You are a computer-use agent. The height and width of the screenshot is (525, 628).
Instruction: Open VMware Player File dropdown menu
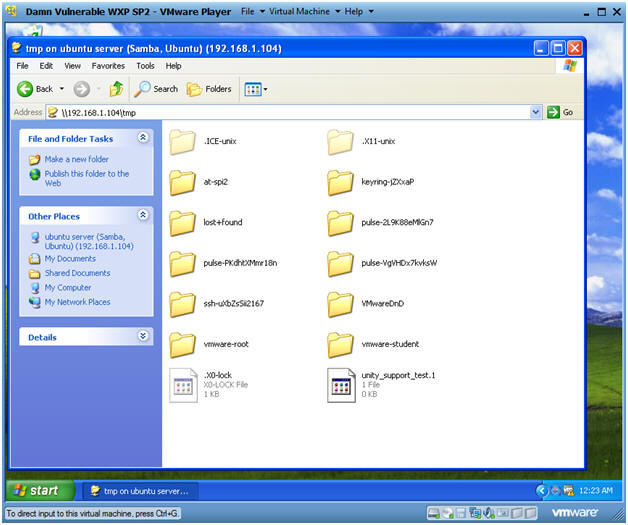(252, 12)
